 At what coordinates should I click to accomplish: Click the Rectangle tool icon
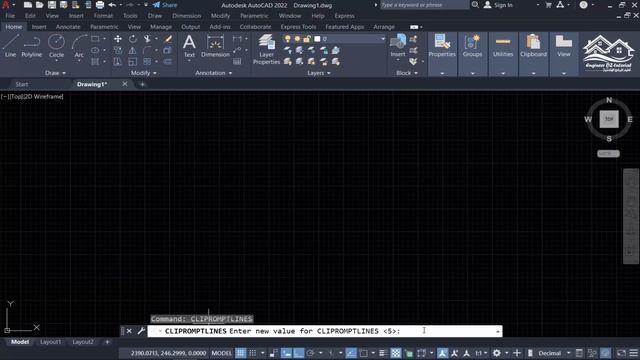point(95,39)
